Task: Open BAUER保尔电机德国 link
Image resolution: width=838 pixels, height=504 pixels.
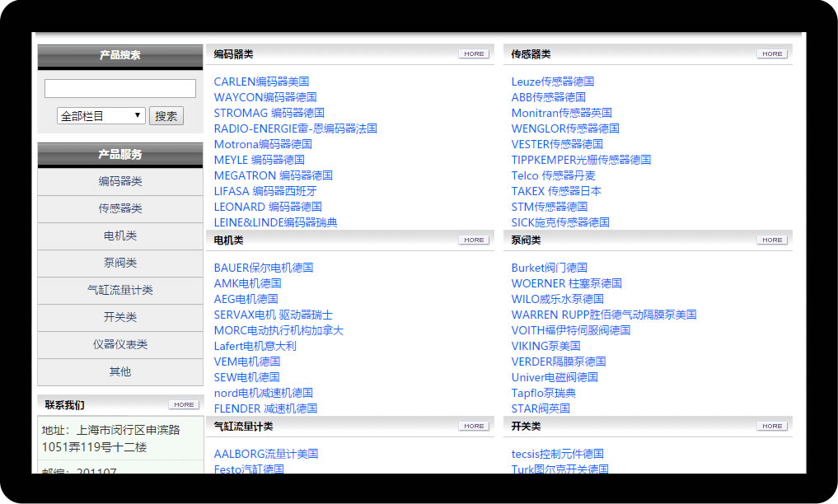Action: 264,268
